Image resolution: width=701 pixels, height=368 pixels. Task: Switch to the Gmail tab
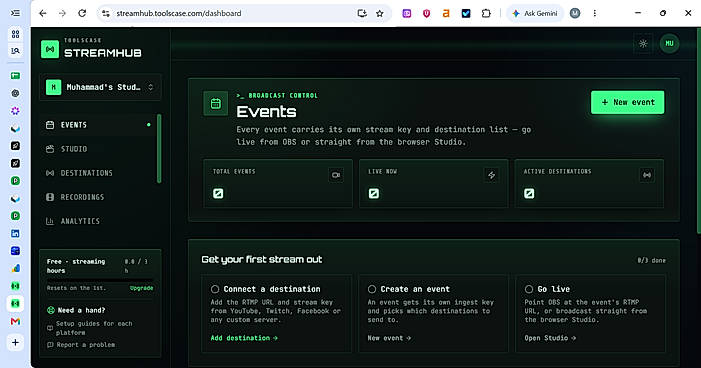tap(15, 321)
